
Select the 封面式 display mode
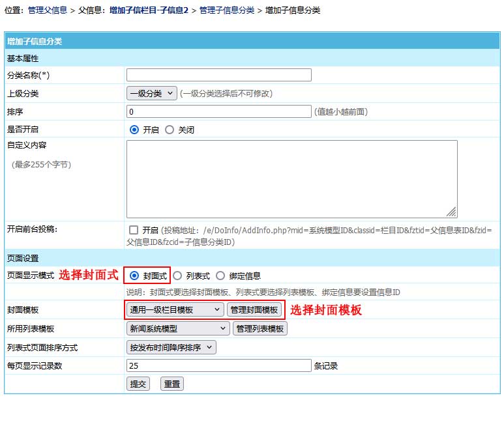click(135, 276)
